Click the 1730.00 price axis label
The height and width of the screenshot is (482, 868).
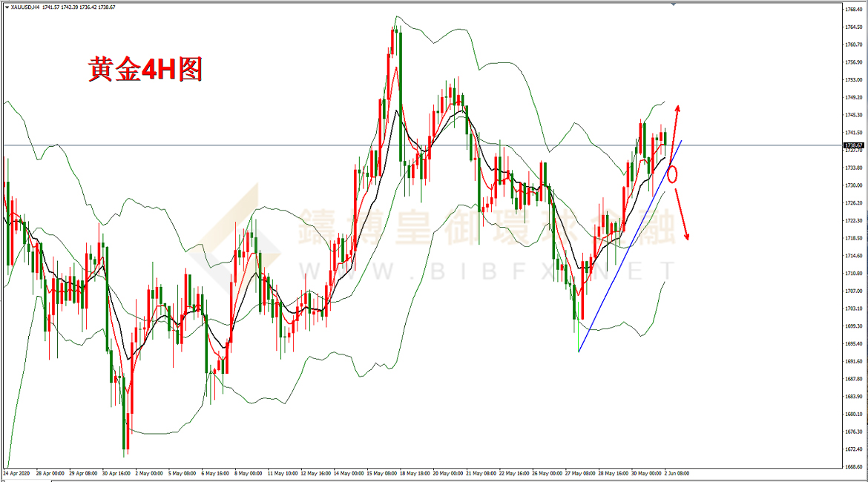[x=854, y=185]
